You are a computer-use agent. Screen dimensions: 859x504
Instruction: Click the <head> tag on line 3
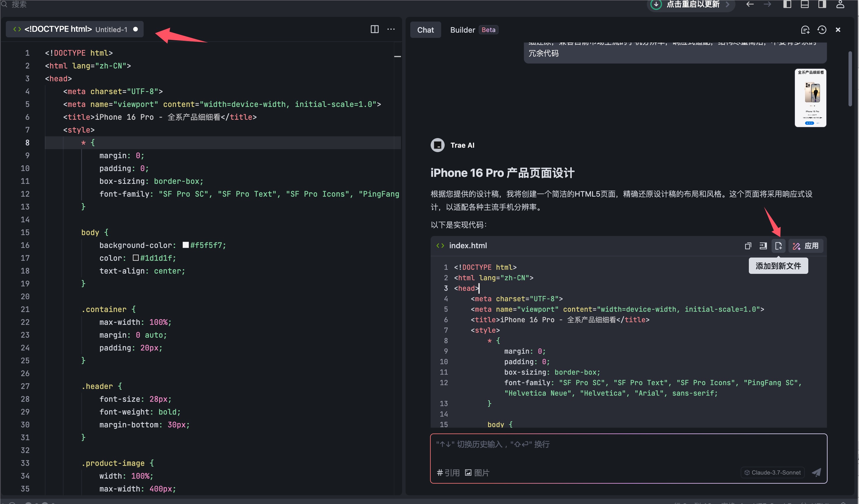click(58, 78)
